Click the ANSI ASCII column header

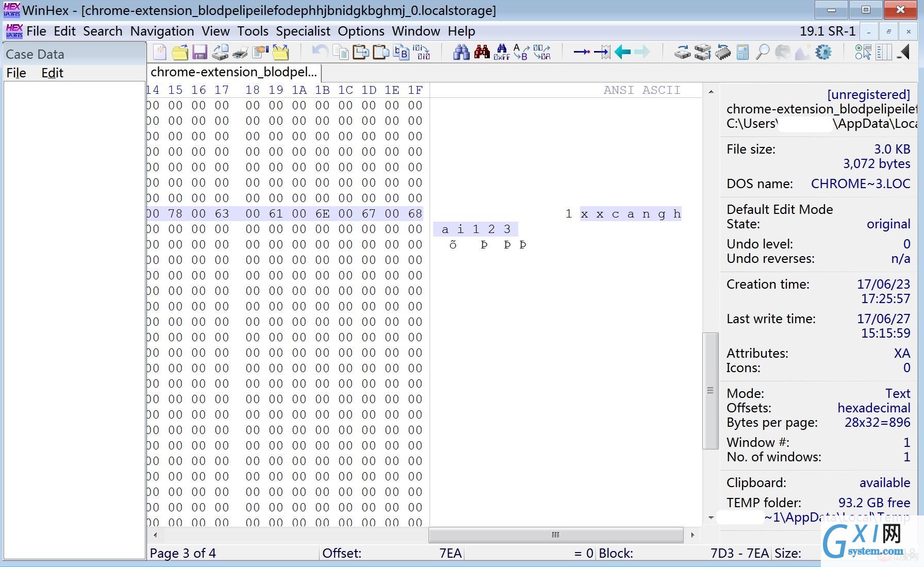[x=642, y=90]
